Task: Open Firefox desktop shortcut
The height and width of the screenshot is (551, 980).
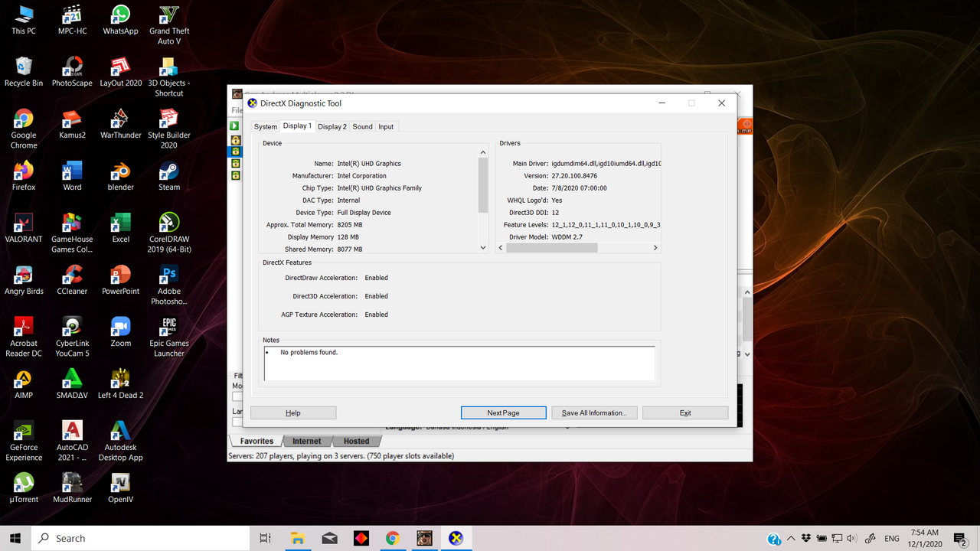Action: pos(24,176)
